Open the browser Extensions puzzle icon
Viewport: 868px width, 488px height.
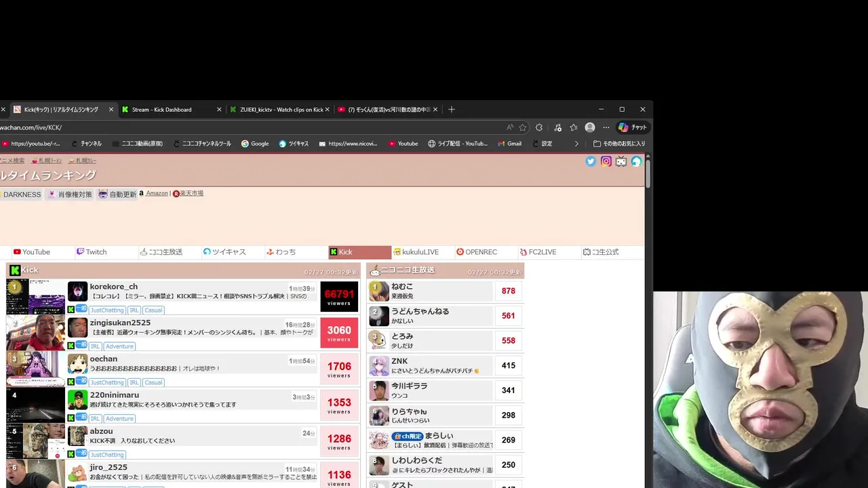(x=539, y=127)
